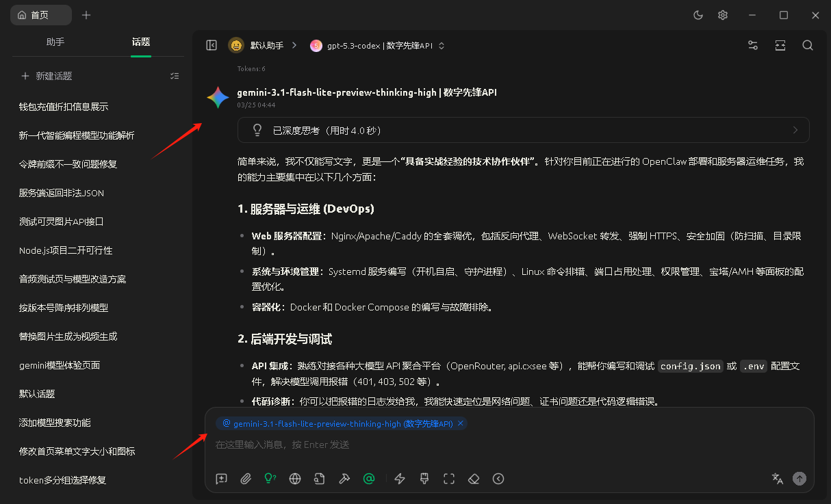Collapse toolbar with the left chevron circle
Image resolution: width=831 pixels, height=504 pixels.
point(498,479)
